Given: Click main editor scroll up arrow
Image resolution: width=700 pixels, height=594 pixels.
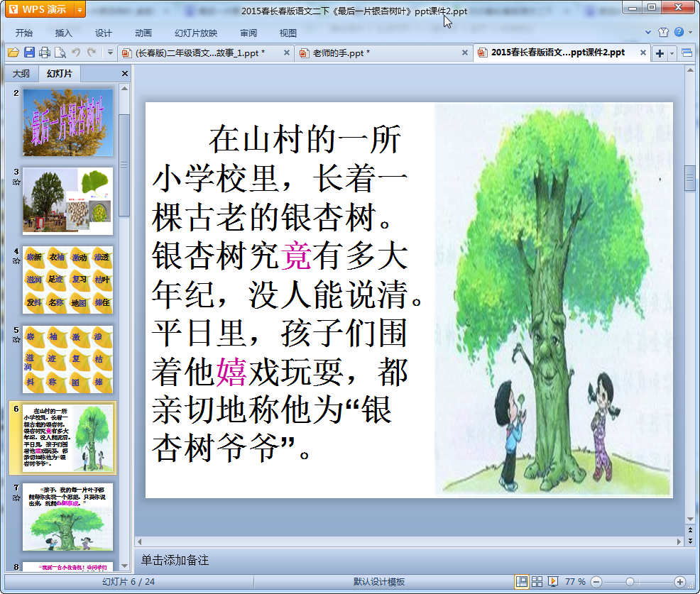Looking at the screenshot, I should [690, 70].
